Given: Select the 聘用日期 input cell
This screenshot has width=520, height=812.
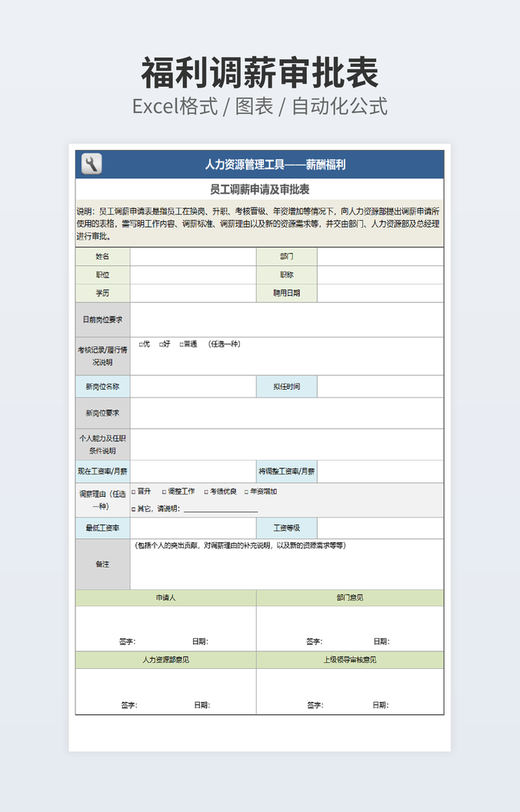Looking at the screenshot, I should click(x=380, y=293).
